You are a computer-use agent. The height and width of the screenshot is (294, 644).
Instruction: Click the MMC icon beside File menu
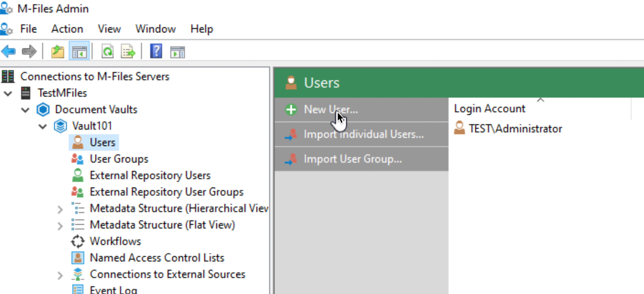(x=6, y=29)
